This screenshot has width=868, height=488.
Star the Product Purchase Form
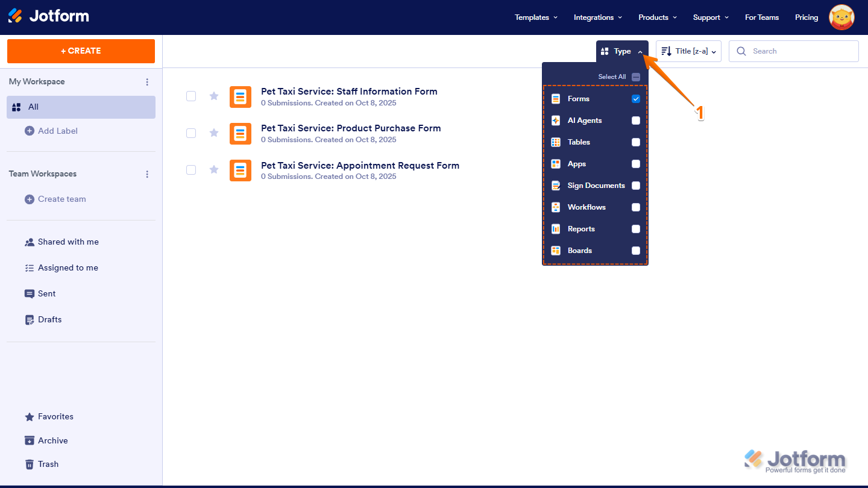(214, 133)
